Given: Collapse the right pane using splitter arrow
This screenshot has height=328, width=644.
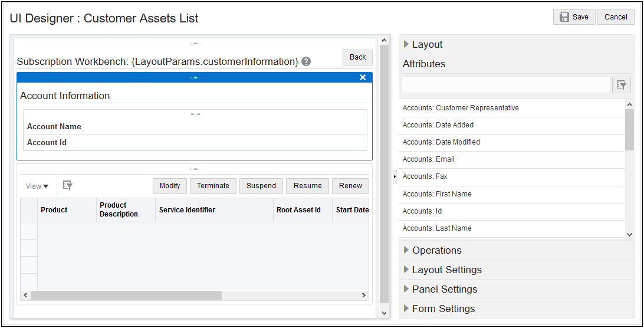Looking at the screenshot, I should click(395, 176).
